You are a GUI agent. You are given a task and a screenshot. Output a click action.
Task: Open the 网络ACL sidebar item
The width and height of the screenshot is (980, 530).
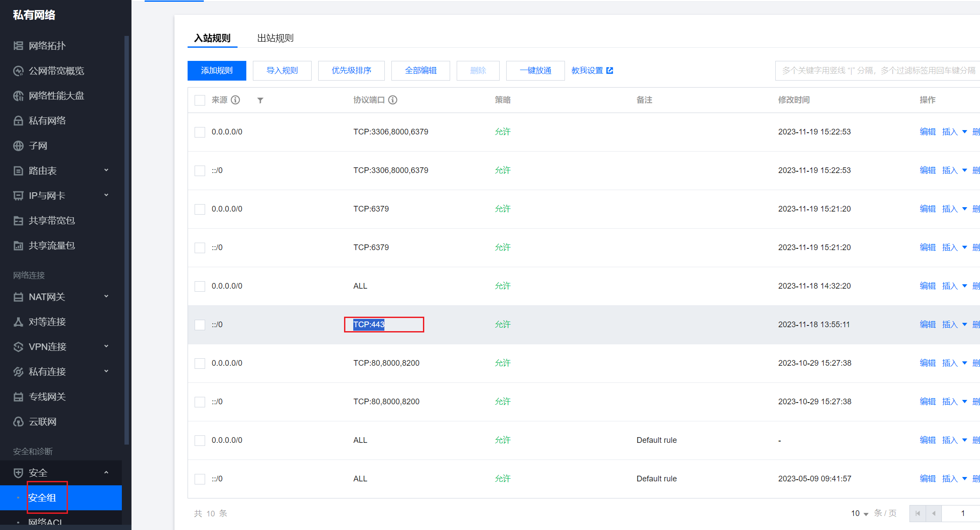[x=45, y=522]
